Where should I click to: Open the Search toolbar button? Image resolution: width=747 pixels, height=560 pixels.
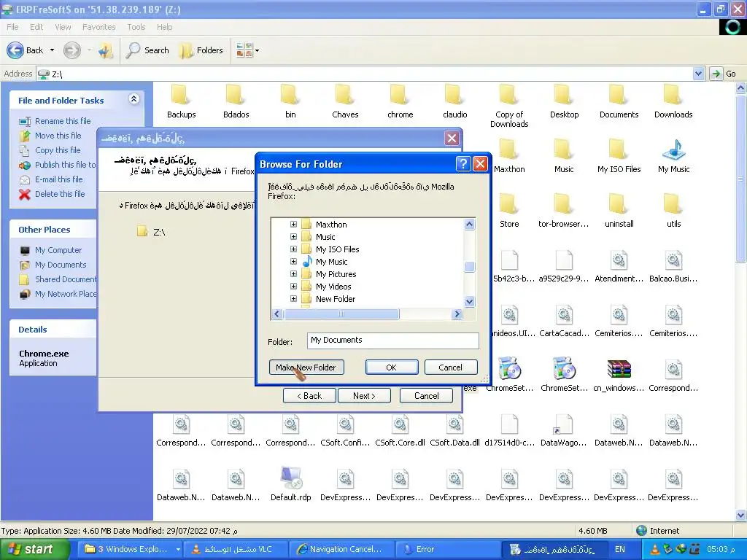[x=147, y=50]
